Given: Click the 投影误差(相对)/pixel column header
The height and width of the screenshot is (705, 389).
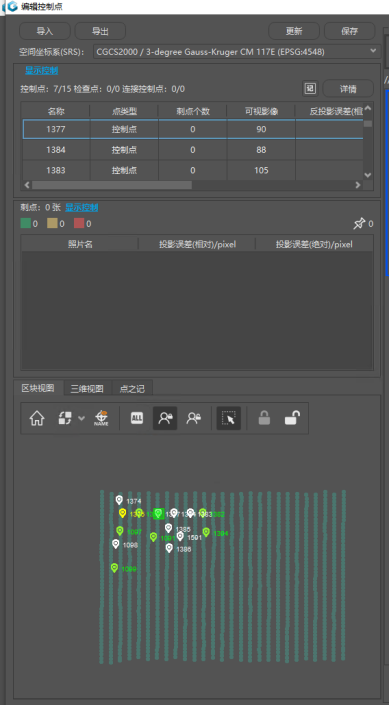Looking at the screenshot, I should click(x=197, y=244).
